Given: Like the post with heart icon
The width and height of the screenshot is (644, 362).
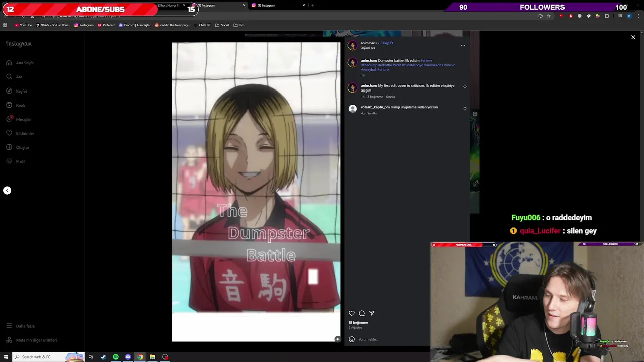Looking at the screenshot, I should [x=352, y=313].
